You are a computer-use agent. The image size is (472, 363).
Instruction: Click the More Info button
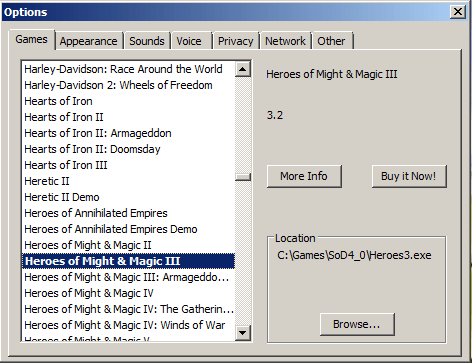pyautogui.click(x=304, y=176)
